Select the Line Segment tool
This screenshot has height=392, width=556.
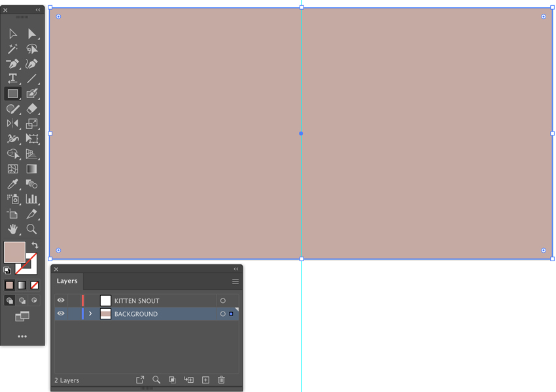[x=31, y=79]
